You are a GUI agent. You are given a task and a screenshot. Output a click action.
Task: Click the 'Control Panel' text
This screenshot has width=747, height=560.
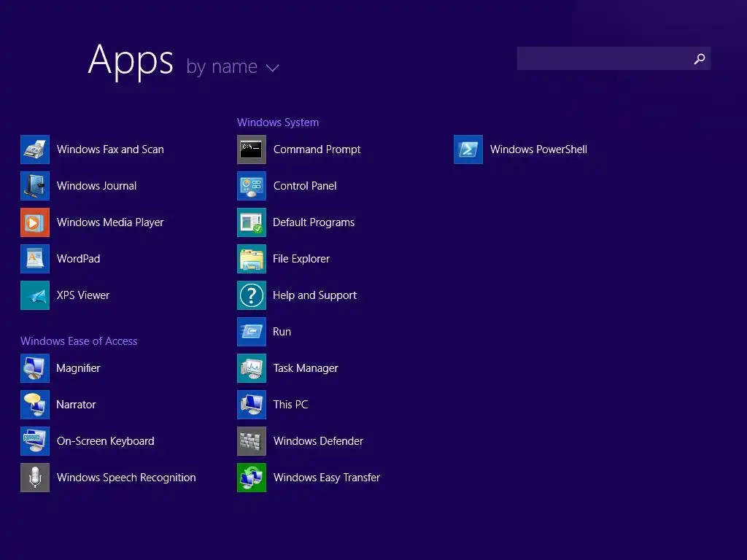pyautogui.click(x=305, y=186)
